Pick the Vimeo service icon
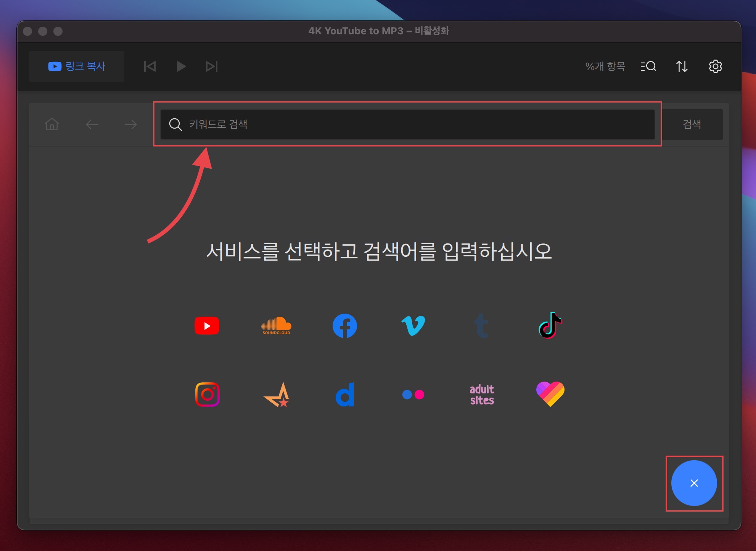 pyautogui.click(x=413, y=326)
